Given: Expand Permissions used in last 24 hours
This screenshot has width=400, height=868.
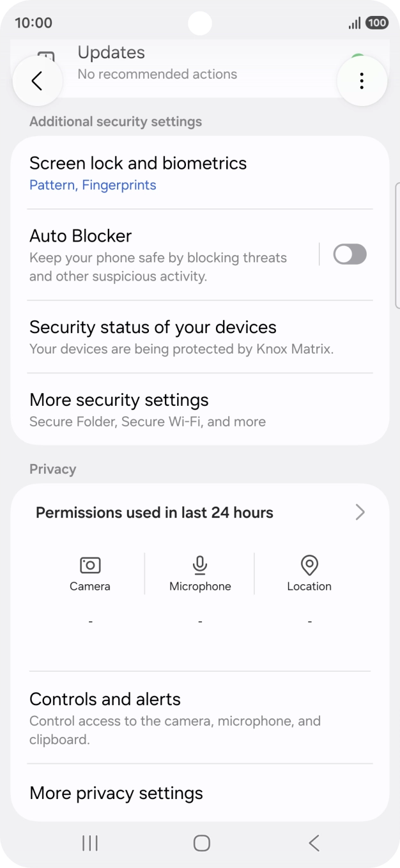Looking at the screenshot, I should [200, 512].
